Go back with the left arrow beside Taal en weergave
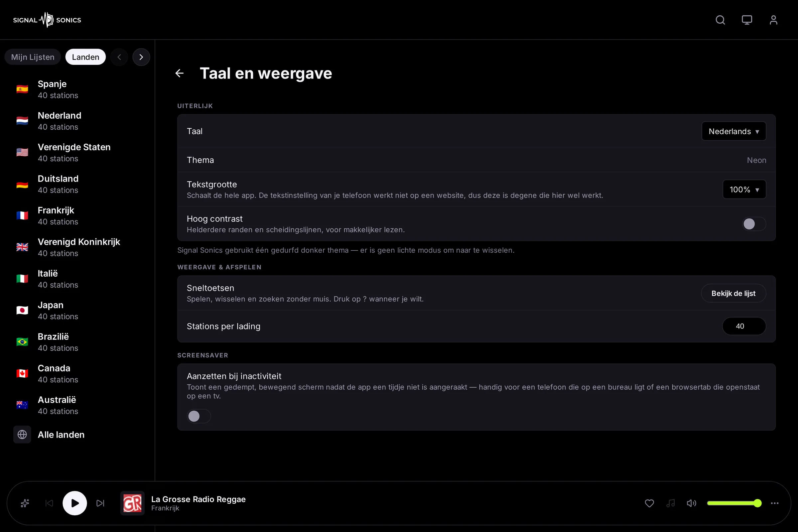The image size is (798, 532). (180, 73)
